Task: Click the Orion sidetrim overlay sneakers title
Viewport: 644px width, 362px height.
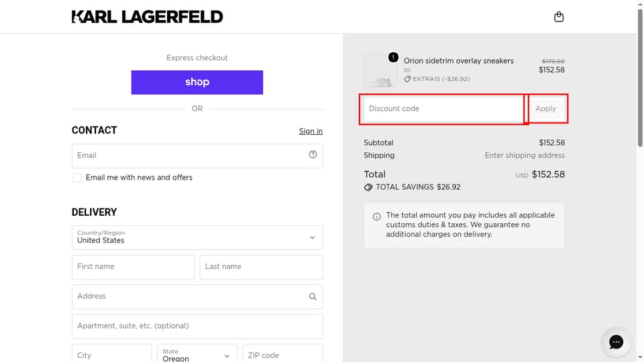Action: point(458,61)
